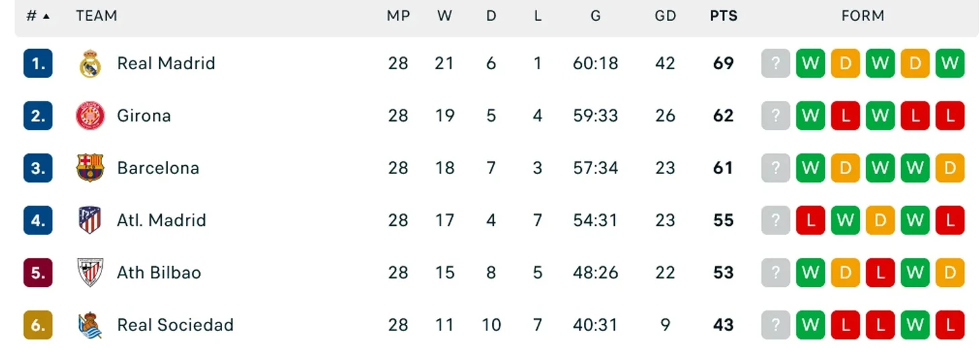This screenshot has width=980, height=348.
Task: Sort standings by the rank arrow
Action: coord(46,16)
